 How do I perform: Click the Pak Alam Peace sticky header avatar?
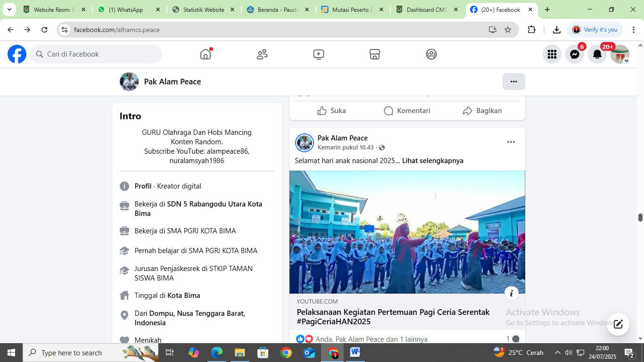click(x=129, y=82)
